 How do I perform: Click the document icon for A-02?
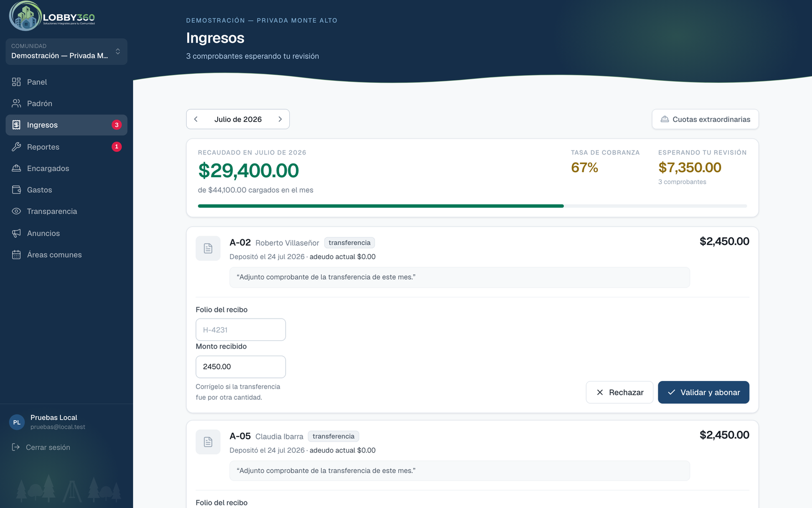pos(208,248)
